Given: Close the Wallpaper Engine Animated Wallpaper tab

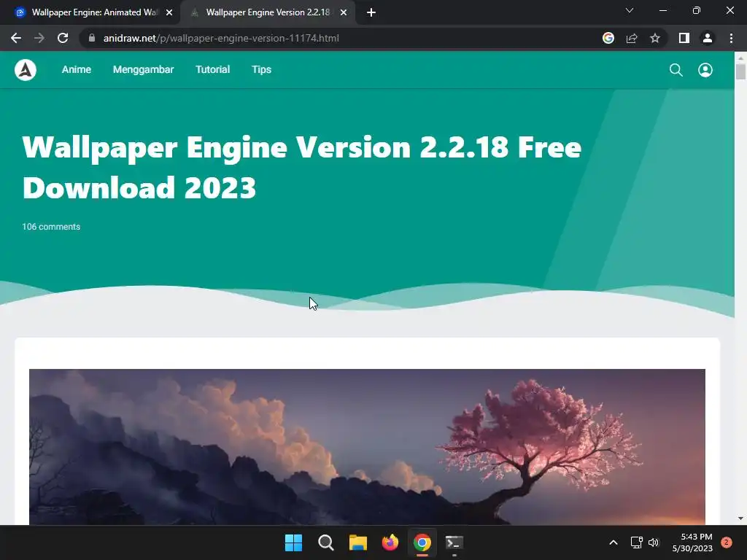Looking at the screenshot, I should coord(169,12).
